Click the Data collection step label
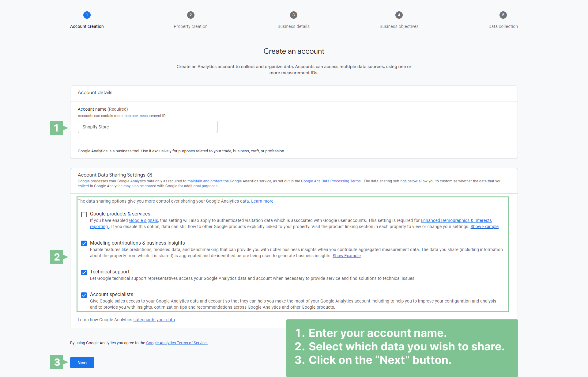 point(503,26)
